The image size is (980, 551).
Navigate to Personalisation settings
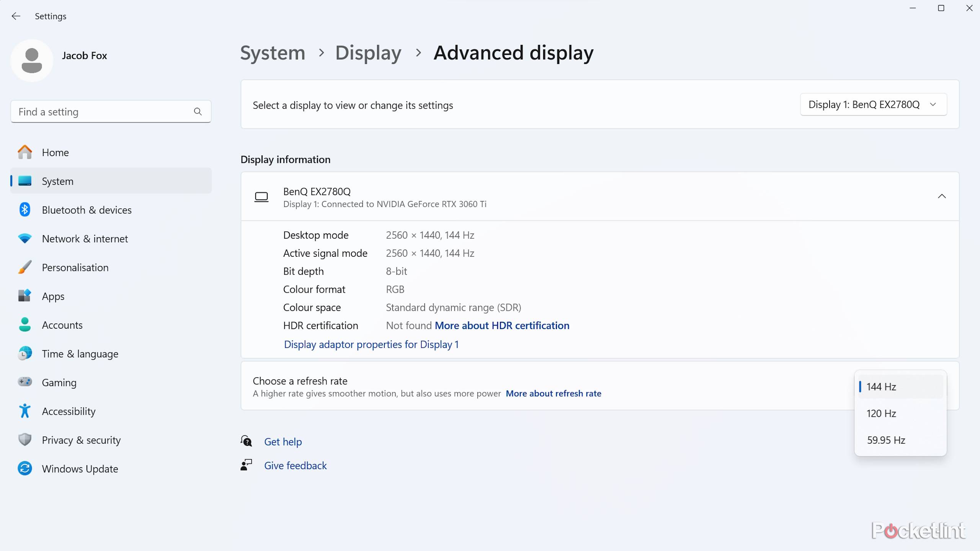click(x=111, y=267)
